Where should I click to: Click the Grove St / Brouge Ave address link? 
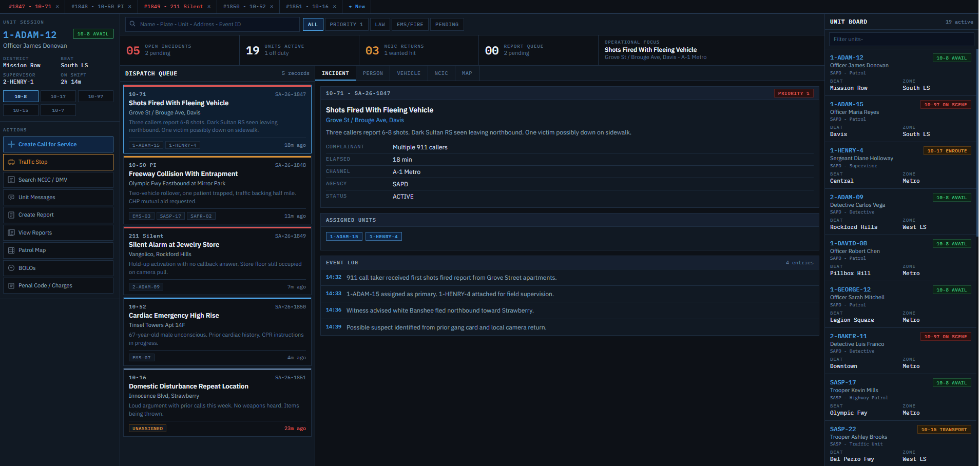[x=364, y=120]
